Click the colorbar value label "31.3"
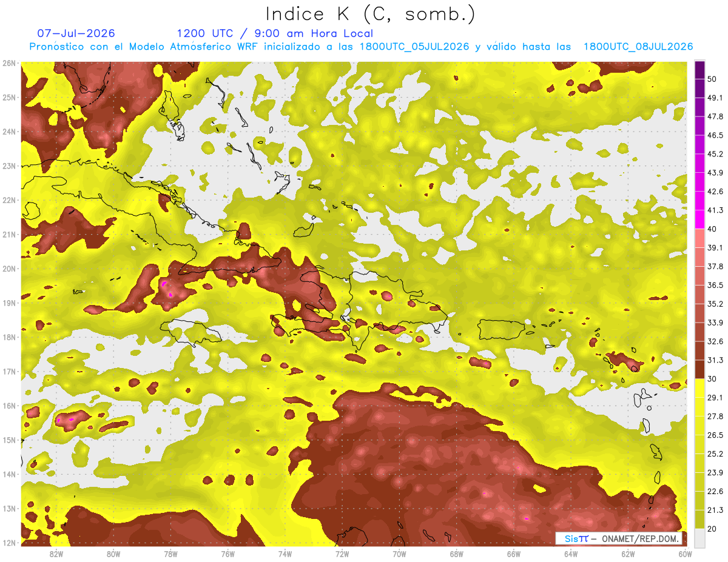728x562 pixels. point(715,360)
